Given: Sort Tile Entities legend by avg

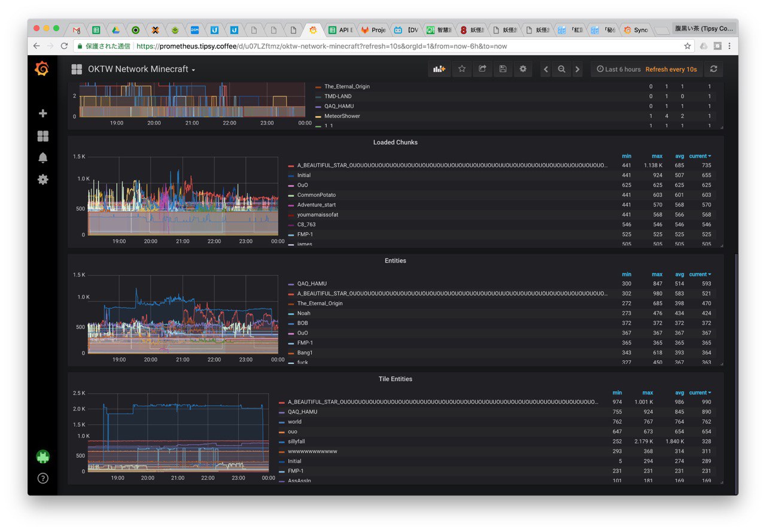Looking at the screenshot, I should pos(679,393).
